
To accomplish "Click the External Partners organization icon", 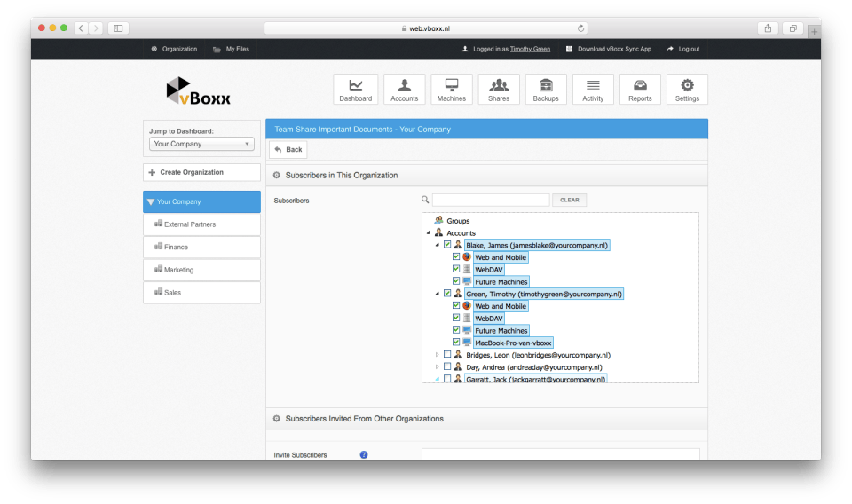I will coord(159,224).
